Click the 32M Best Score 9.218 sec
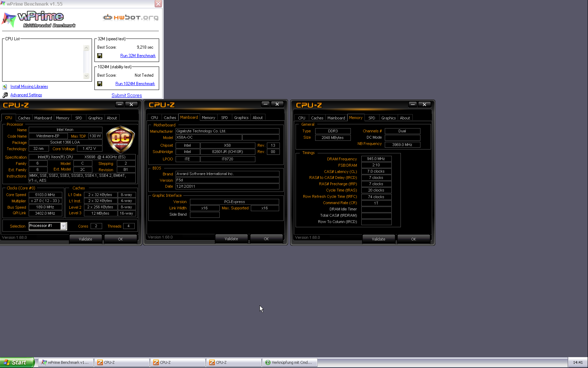The width and height of the screenshot is (588, 368). click(x=145, y=47)
